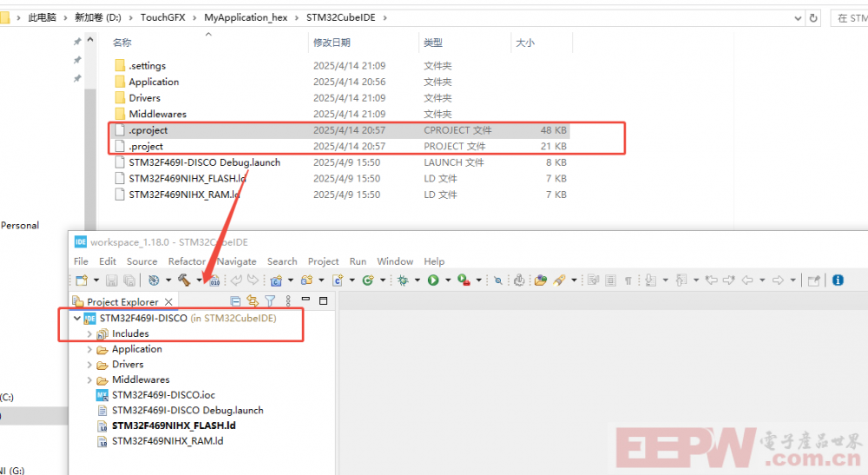Click the 修改日期 column header
Viewport: 868px width, 475px height.
click(332, 43)
